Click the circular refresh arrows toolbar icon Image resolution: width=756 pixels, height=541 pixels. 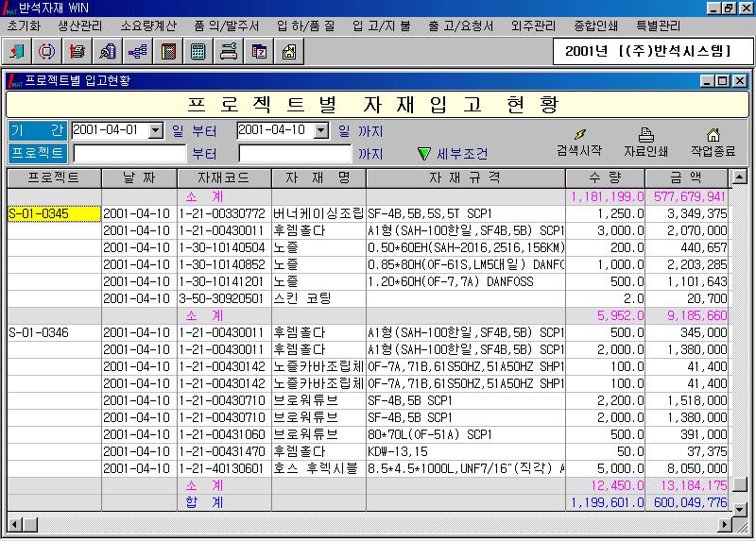(47, 51)
